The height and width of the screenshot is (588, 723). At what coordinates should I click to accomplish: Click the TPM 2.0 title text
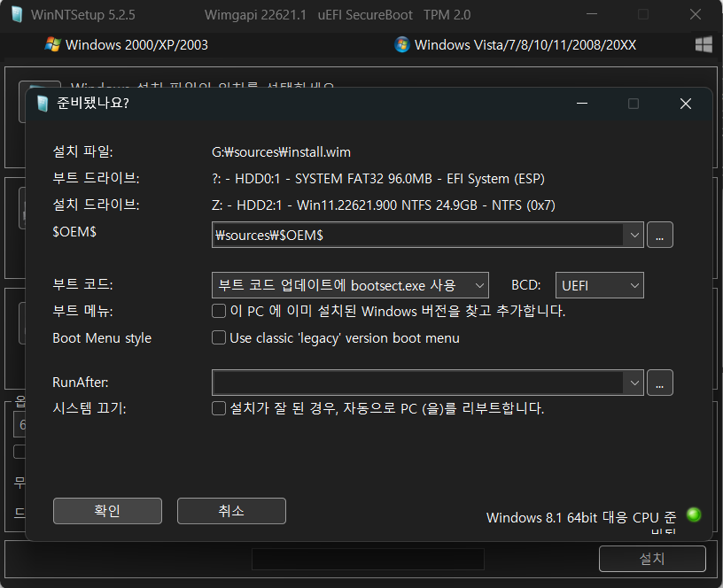click(447, 15)
